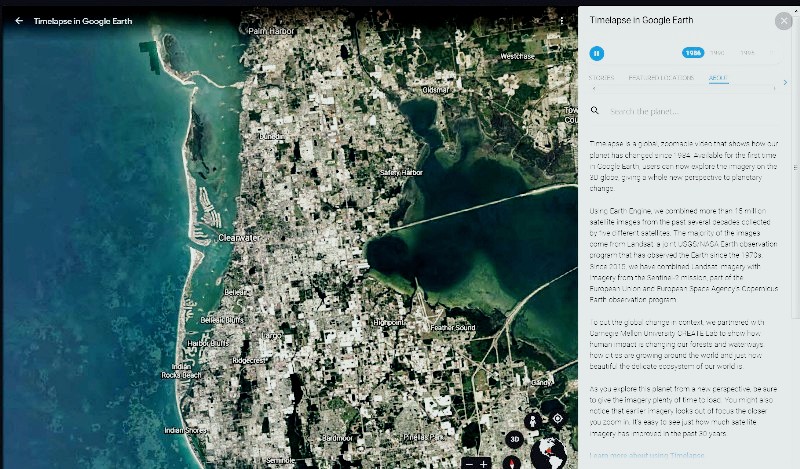This screenshot has height=469, width=800.
Task: Click the Timelapse in Google Earth panel title
Action: (x=641, y=20)
